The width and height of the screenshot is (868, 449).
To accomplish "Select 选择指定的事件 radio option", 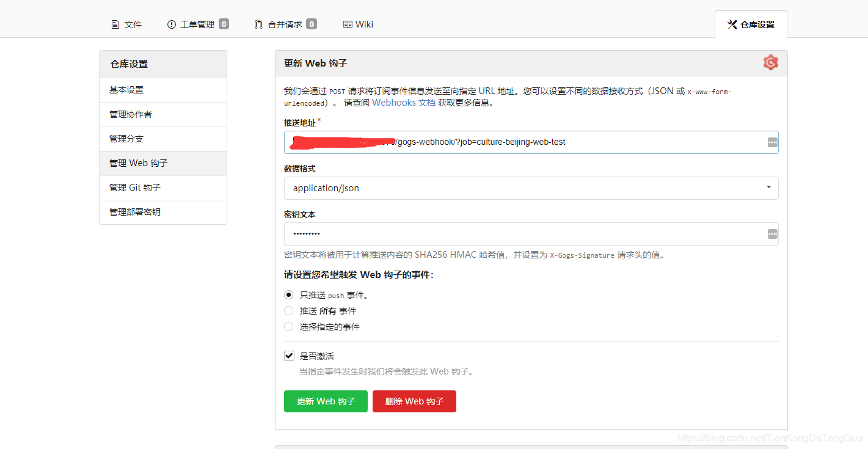I will pos(289,326).
